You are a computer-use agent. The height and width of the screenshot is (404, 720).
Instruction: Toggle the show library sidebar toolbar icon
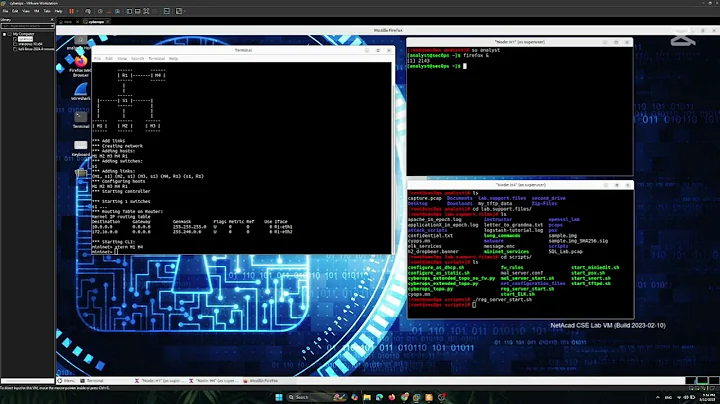(129, 11)
